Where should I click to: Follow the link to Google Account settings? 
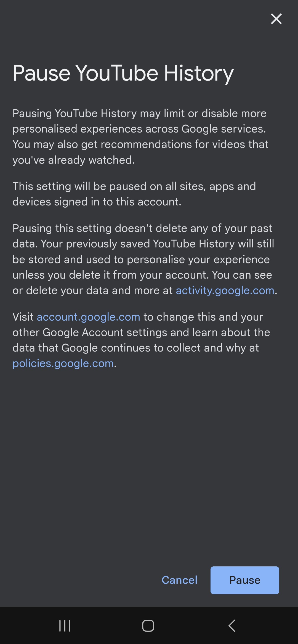click(89, 317)
